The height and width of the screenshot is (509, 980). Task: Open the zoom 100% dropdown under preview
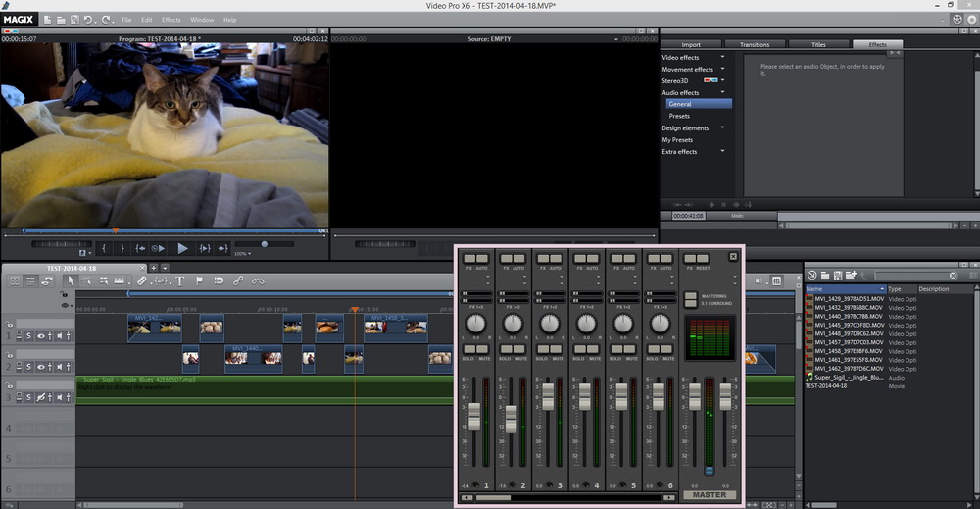coord(241,254)
